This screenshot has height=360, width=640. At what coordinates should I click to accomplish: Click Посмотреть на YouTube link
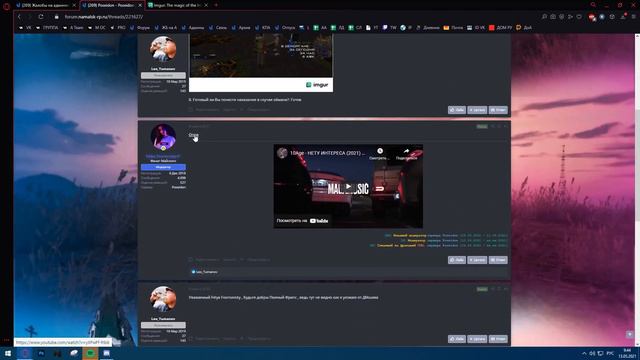point(302,221)
